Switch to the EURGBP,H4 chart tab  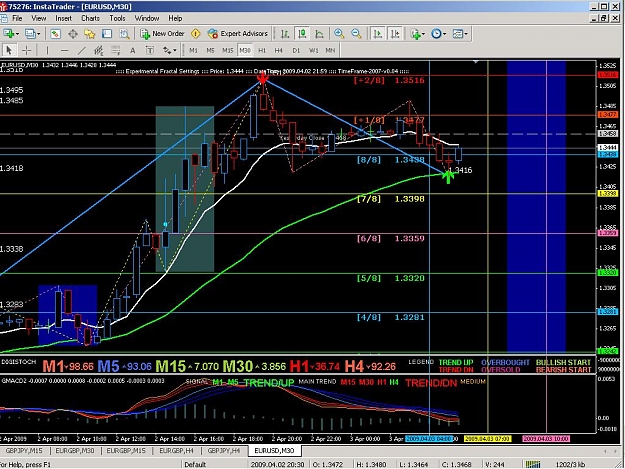click(177, 451)
